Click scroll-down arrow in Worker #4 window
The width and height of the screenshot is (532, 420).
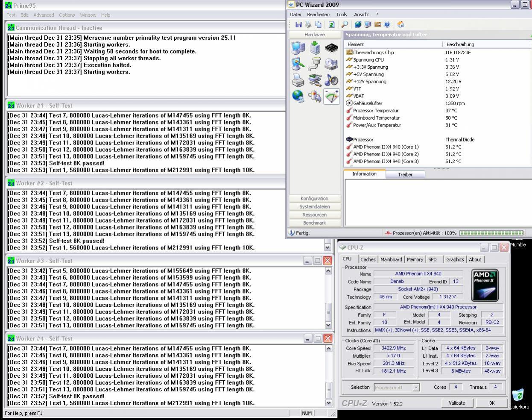[328, 402]
